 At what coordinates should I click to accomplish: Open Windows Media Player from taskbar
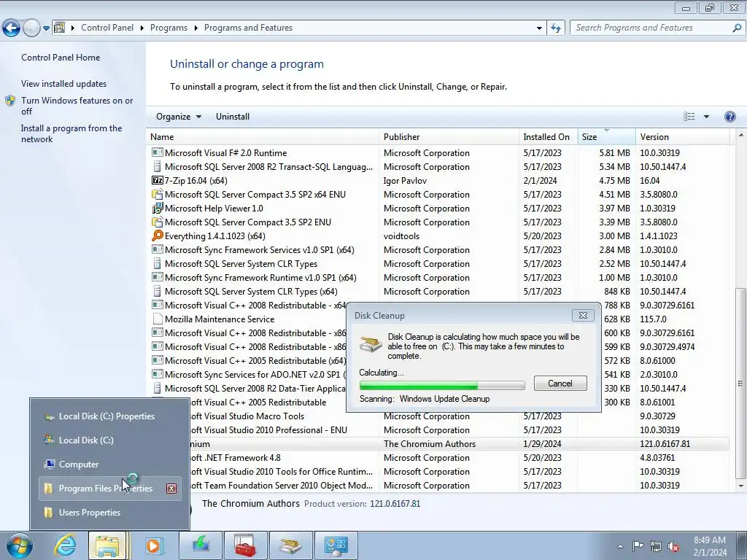coord(153,545)
